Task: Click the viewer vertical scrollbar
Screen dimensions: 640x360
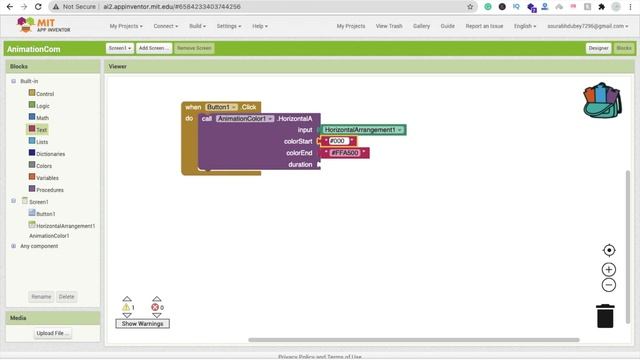Action: [628, 247]
